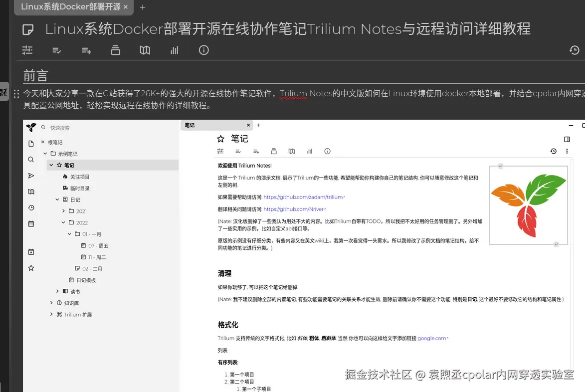The width and height of the screenshot is (585, 392).
Task: Grab the block drag handle beside the paragraph
Action: tap(16, 94)
